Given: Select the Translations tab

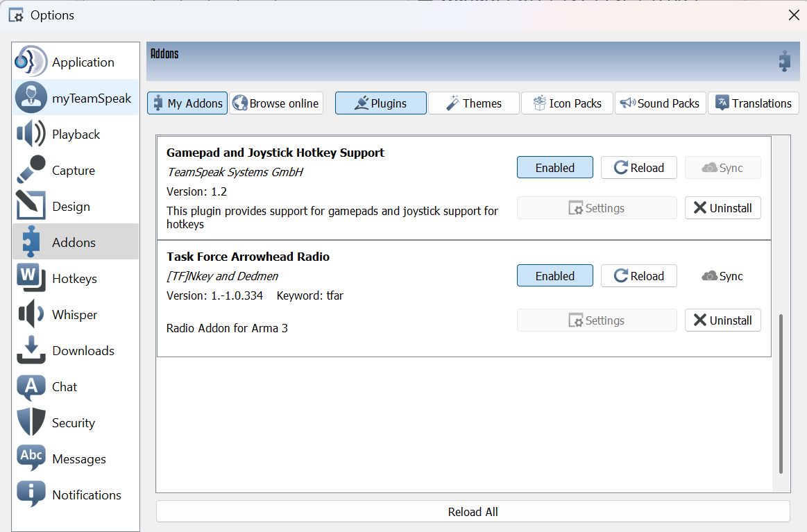Looking at the screenshot, I should [x=754, y=103].
